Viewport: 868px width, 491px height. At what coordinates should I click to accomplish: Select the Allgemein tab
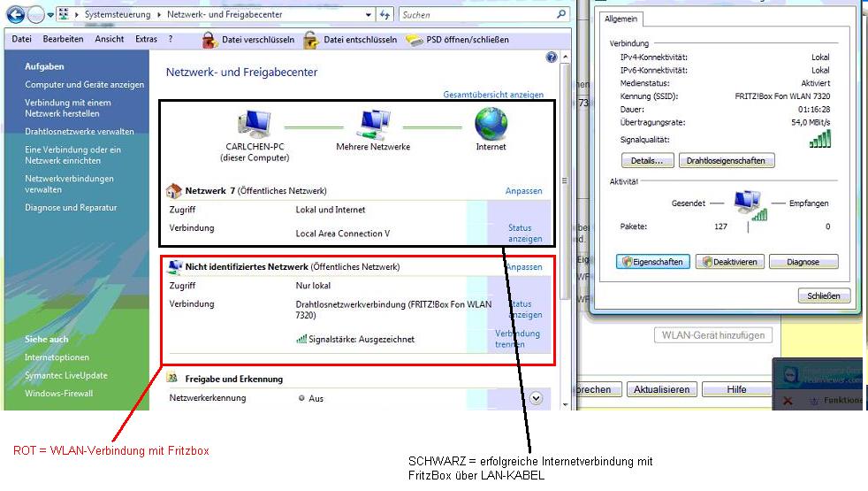coord(622,19)
